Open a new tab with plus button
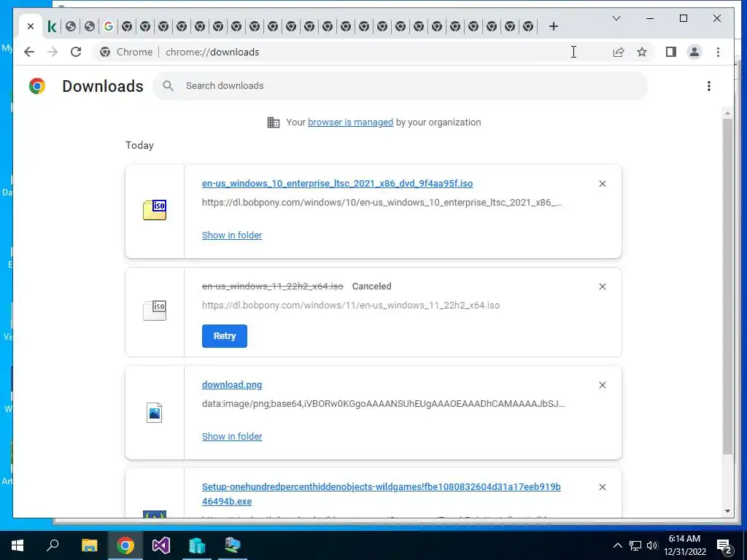This screenshot has width=747, height=560. pyautogui.click(x=553, y=27)
